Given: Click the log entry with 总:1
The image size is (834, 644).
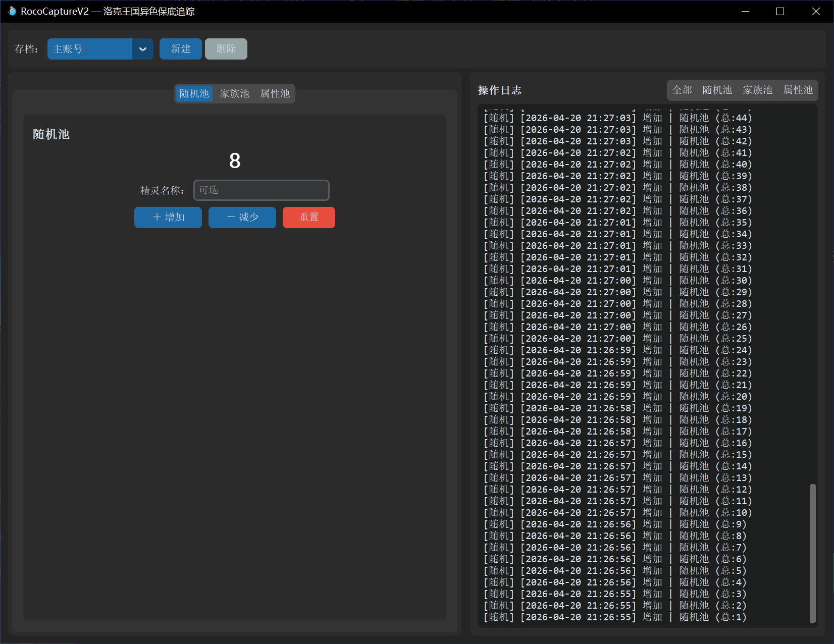Looking at the screenshot, I should [614, 617].
